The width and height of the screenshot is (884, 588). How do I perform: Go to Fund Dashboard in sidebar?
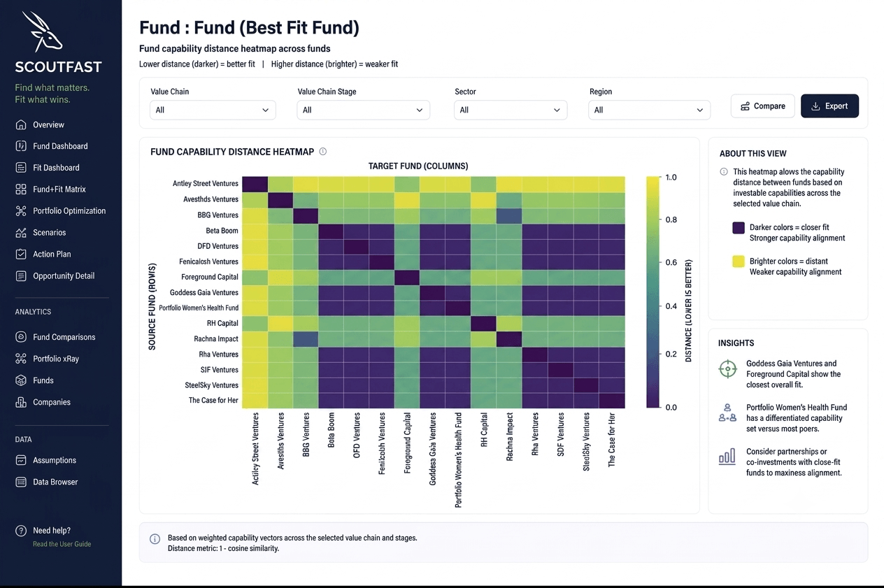[60, 146]
